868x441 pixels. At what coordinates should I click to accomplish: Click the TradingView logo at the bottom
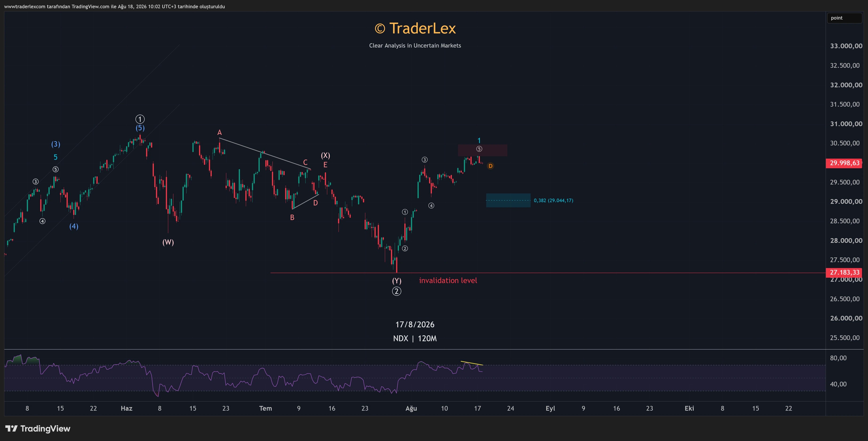38,429
